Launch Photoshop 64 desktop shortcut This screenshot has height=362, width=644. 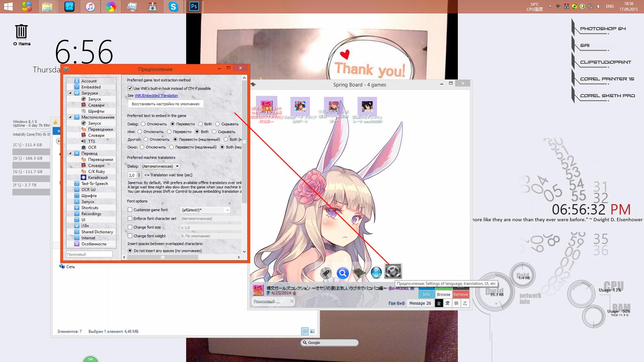[603, 28]
